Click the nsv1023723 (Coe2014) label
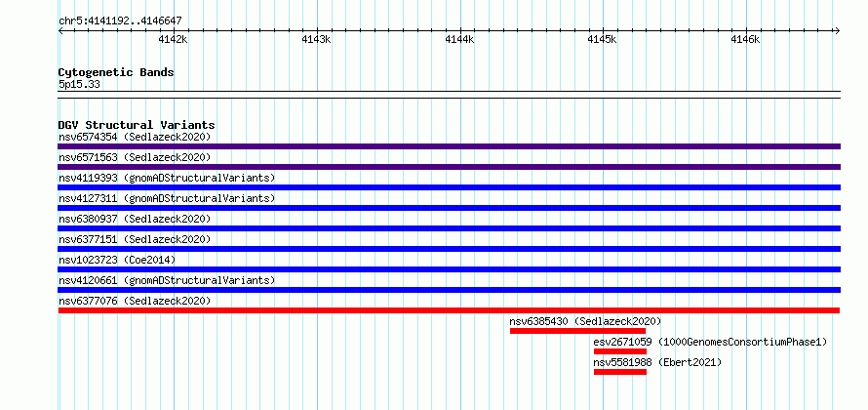The width and height of the screenshot is (868, 410). click(x=117, y=260)
